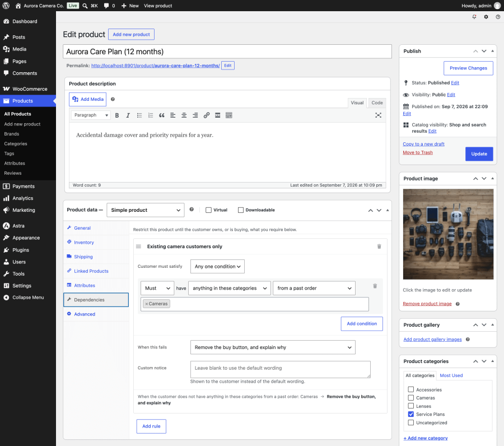Click the Move to Trash link
Screen dimensions: 504x446
[418, 152]
